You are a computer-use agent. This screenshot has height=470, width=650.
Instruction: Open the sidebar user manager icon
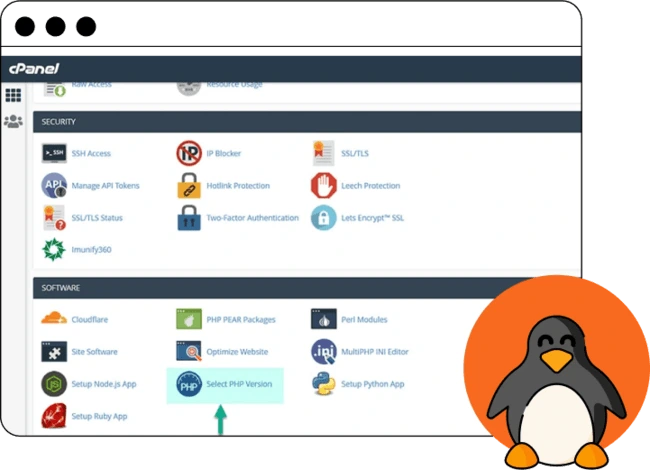(13, 121)
